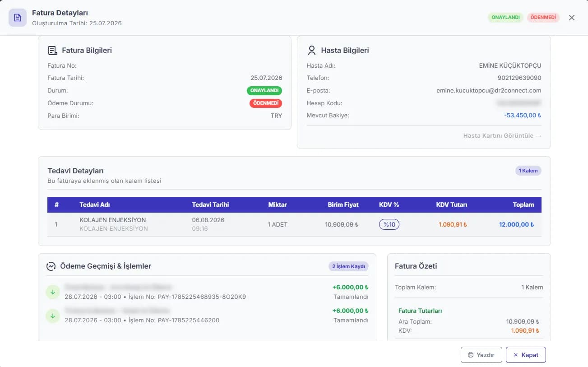Click the 2 İşlem Kaydı badge
Viewport: 588px width, 367px height.
pos(348,266)
